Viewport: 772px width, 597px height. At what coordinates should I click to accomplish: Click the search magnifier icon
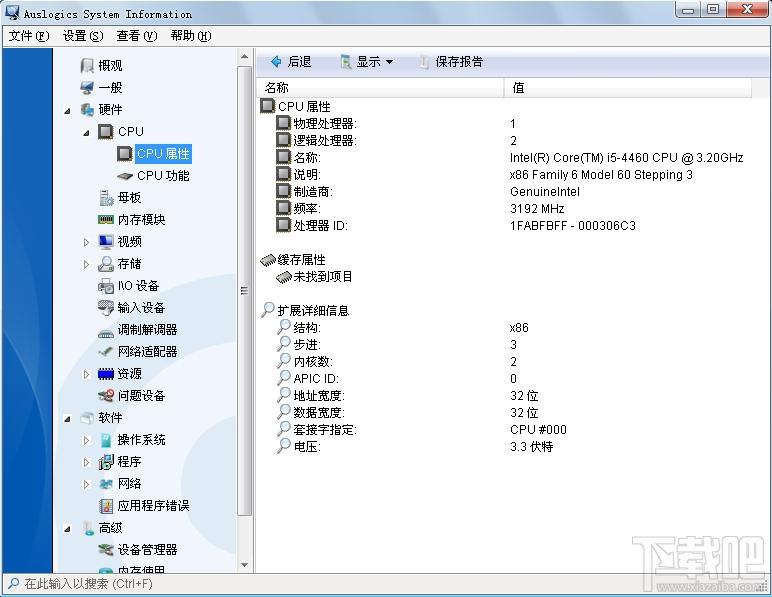coord(13,584)
